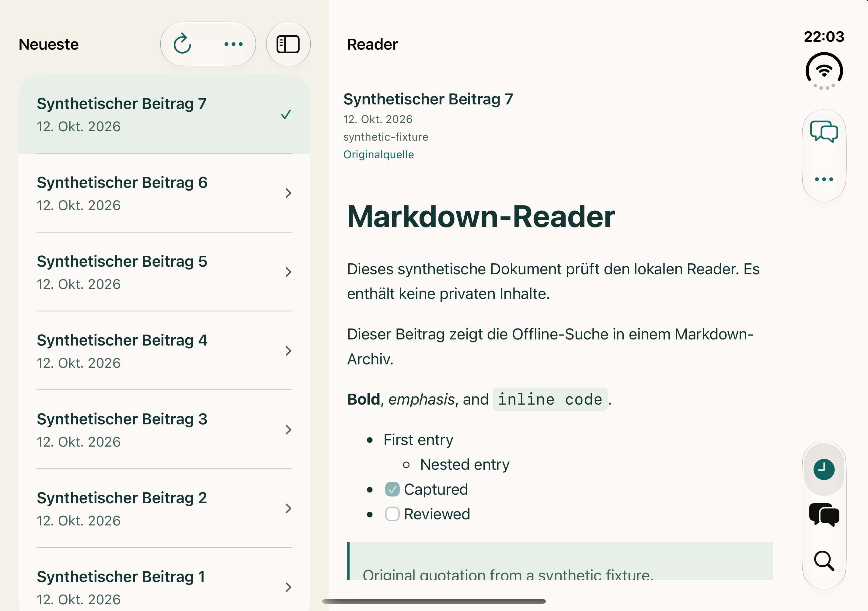Open the three-dot menu beside refresh

[233, 44]
